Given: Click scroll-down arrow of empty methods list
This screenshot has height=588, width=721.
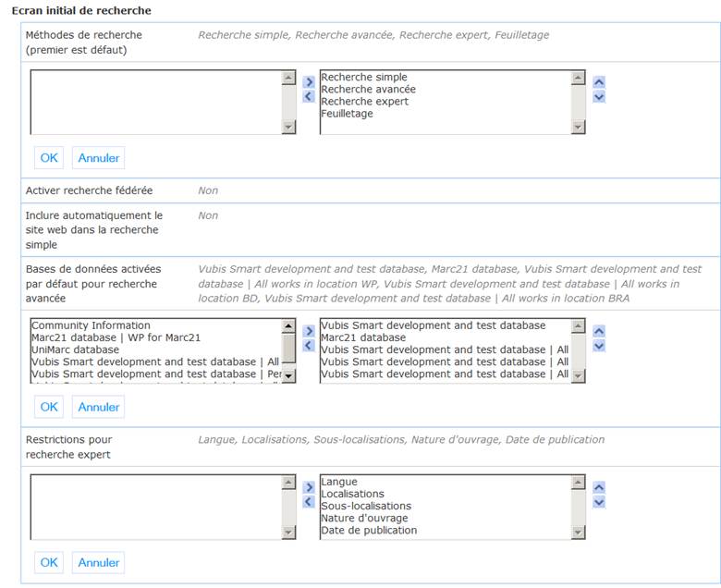Looking at the screenshot, I should (x=288, y=127).
